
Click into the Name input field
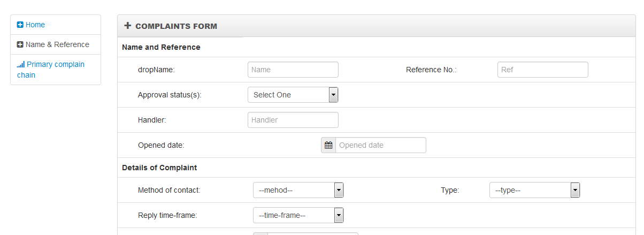293,70
